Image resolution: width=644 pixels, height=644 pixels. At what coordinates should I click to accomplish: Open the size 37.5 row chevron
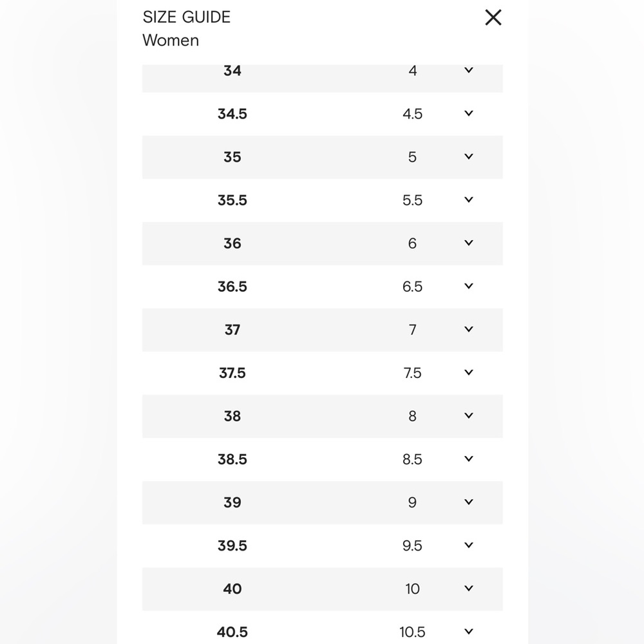[x=469, y=372]
